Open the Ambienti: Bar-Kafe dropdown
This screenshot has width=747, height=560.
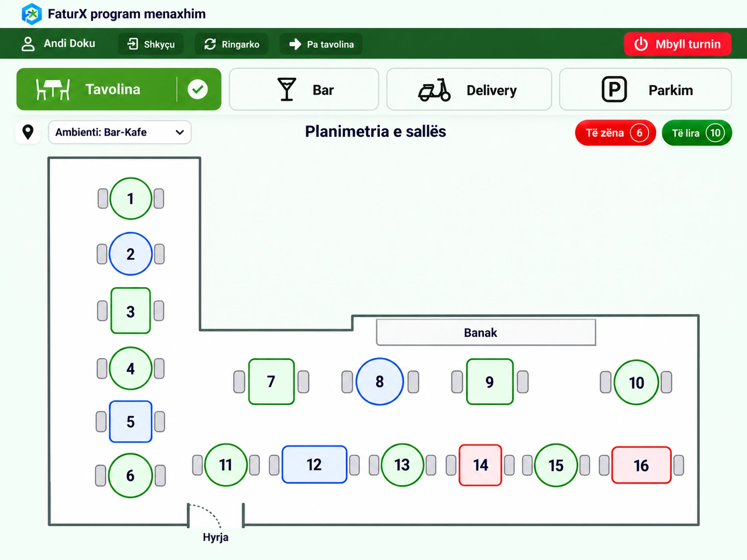coord(120,133)
